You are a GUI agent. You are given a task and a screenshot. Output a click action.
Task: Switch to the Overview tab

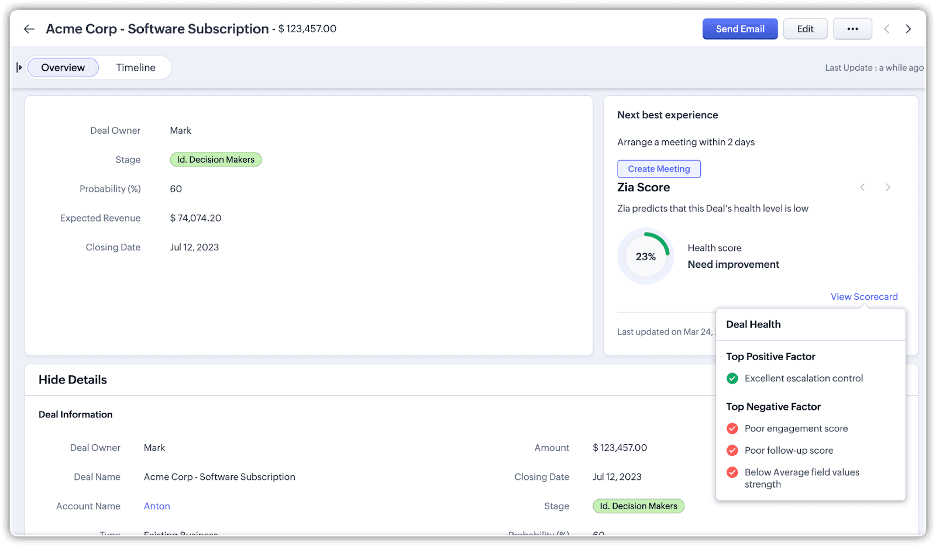63,67
